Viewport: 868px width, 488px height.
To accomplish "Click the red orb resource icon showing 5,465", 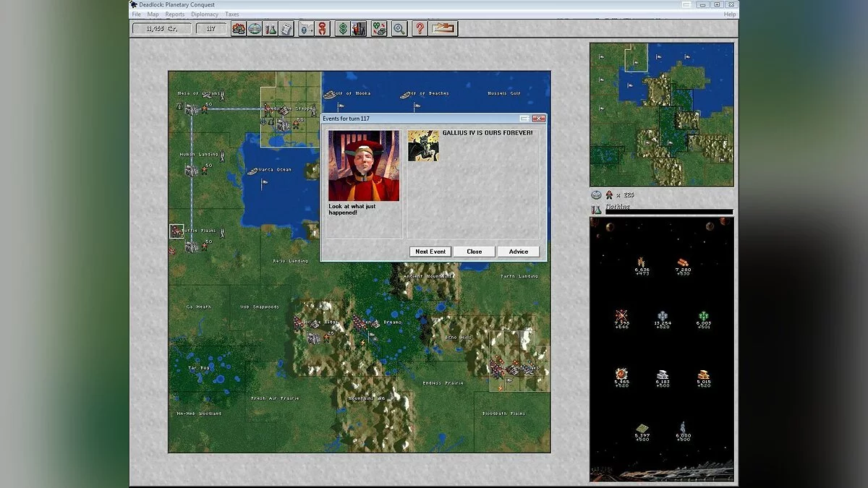I will coord(621,374).
